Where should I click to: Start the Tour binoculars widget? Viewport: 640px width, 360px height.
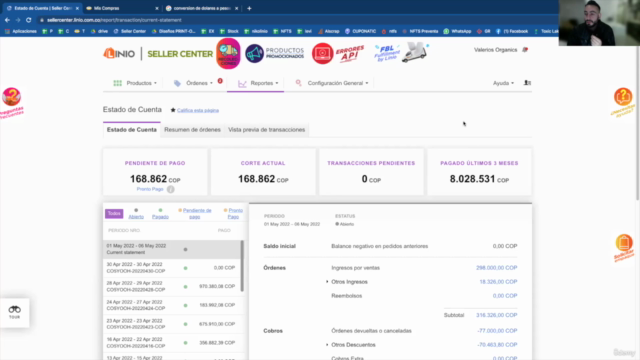14,312
